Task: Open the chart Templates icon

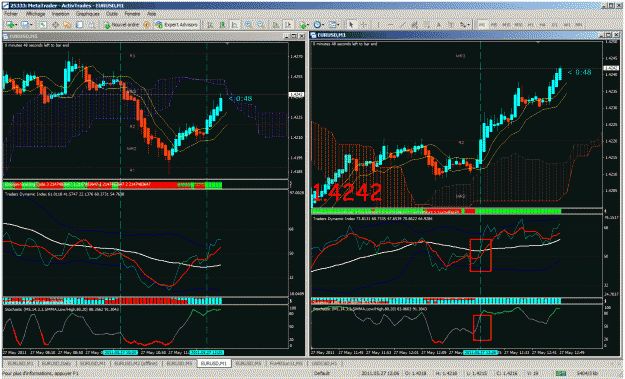Action: [x=332, y=25]
